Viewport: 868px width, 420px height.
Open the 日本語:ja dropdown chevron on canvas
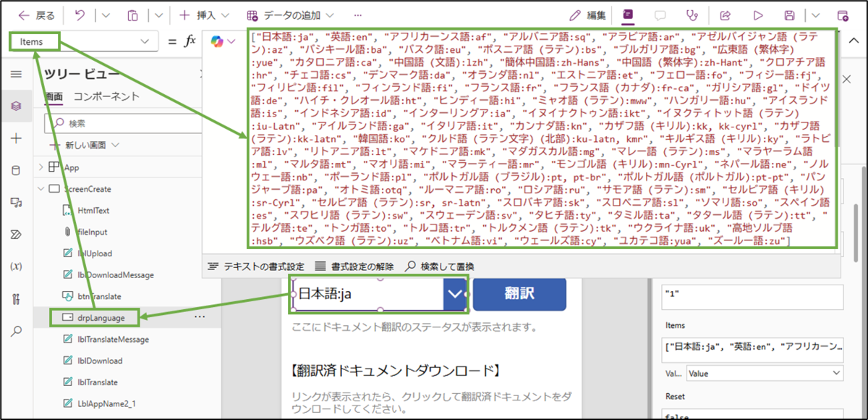(454, 293)
